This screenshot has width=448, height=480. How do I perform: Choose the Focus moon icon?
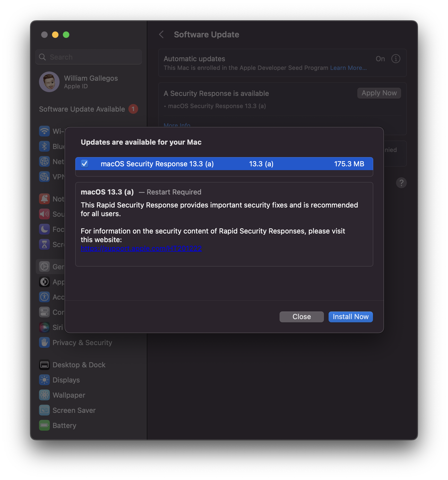pos(44,229)
